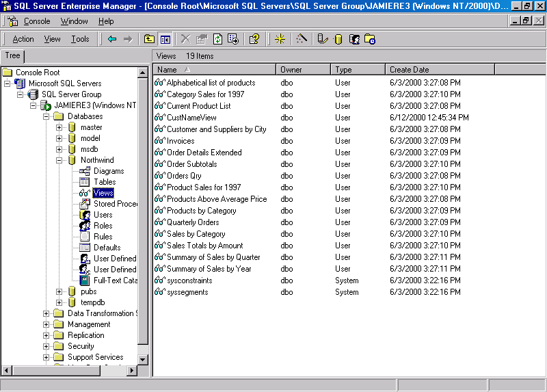
Task: Click the view icon beside sysconstraints
Action: pyautogui.click(x=159, y=280)
